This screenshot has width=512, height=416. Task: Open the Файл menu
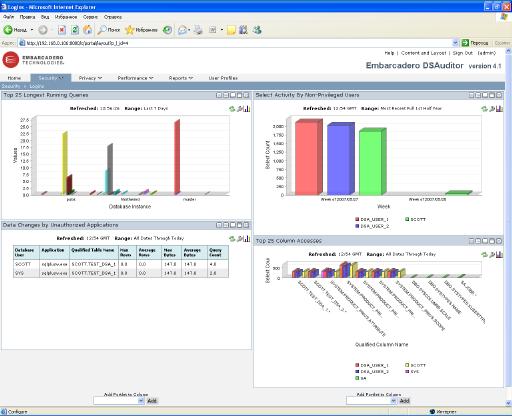[x=9, y=17]
